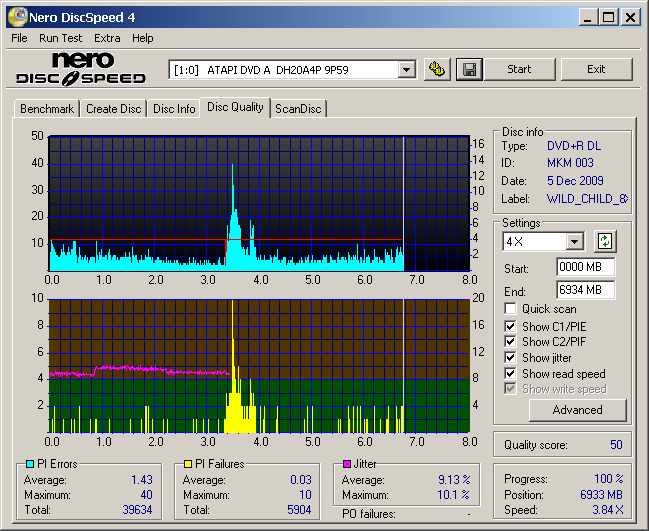
Task: Click the label WILD_CHILD_8 text
Action: pos(587,199)
